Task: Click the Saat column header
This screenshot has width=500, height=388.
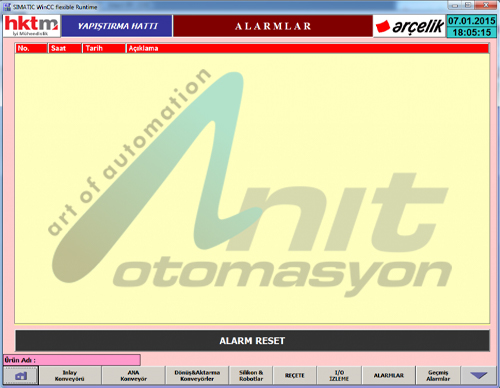Action: point(65,48)
